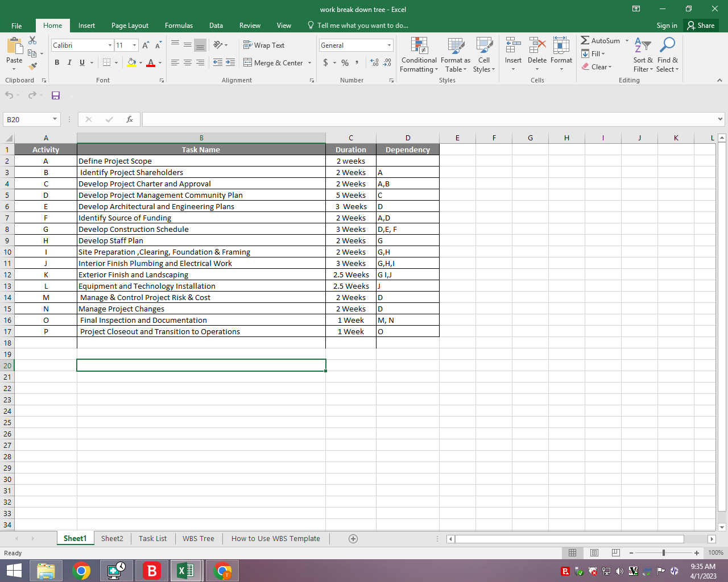The width and height of the screenshot is (728, 582).
Task: Click the Share button
Action: (701, 26)
